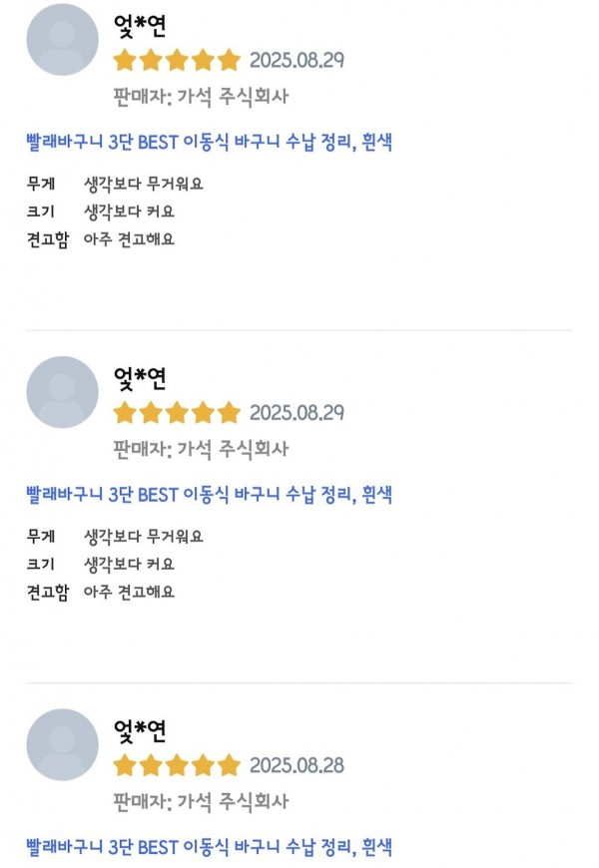The height and width of the screenshot is (868, 599).
Task: Click the seller 가석 주식회사 in the second review
Action: coord(233,449)
